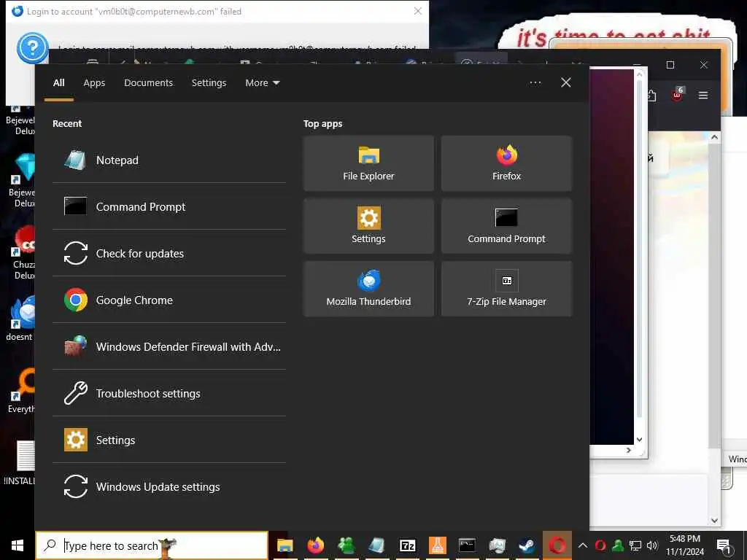
Task: Open Settings tile in Top apps
Action: pyautogui.click(x=368, y=226)
